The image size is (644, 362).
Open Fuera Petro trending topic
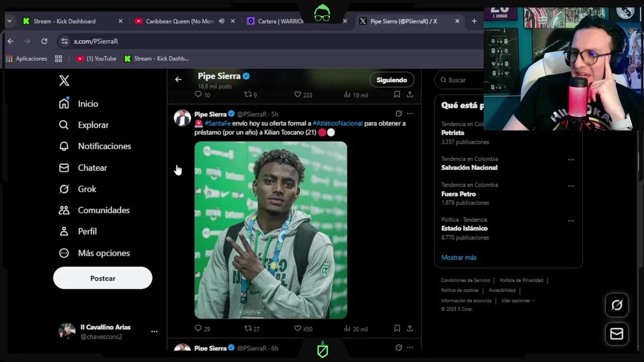pyautogui.click(x=458, y=194)
